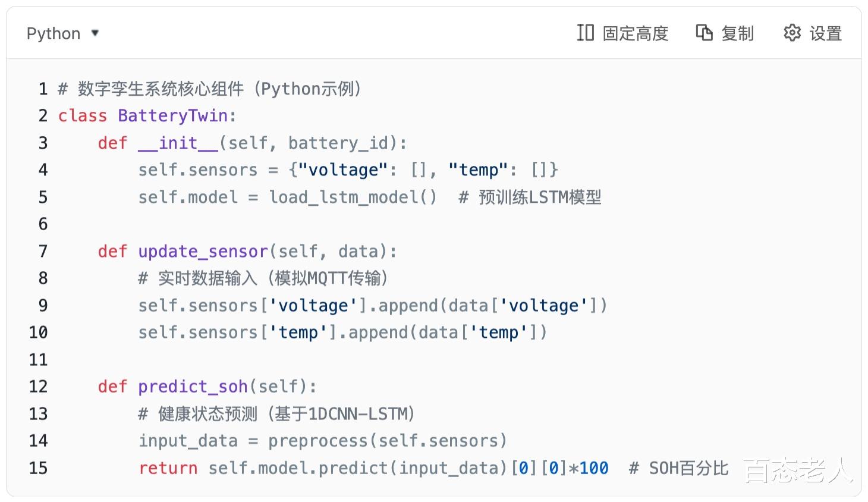Click the __init__ method name
This screenshot has height=502, width=868.
[178, 143]
